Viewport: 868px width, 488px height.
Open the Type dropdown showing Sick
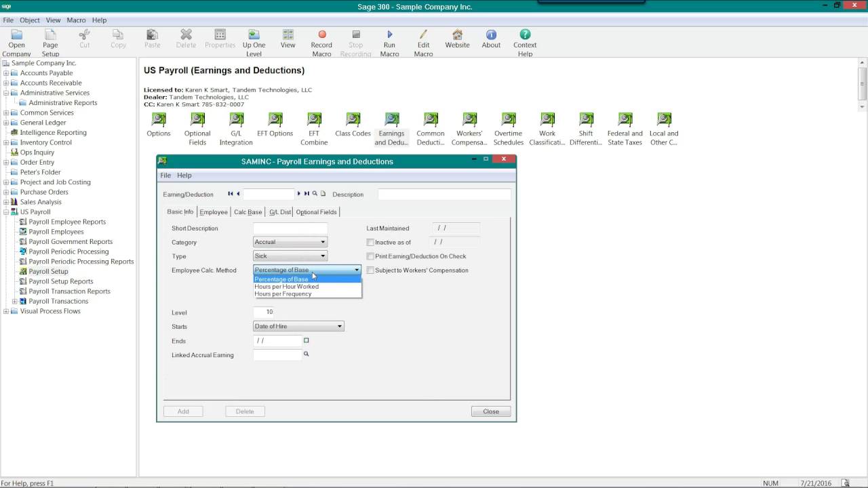(x=290, y=256)
